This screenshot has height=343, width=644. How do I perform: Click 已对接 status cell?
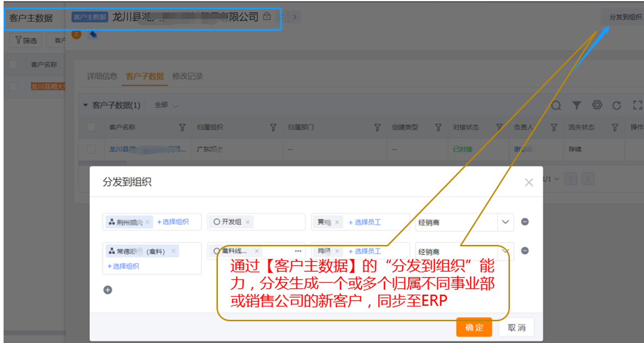462,149
